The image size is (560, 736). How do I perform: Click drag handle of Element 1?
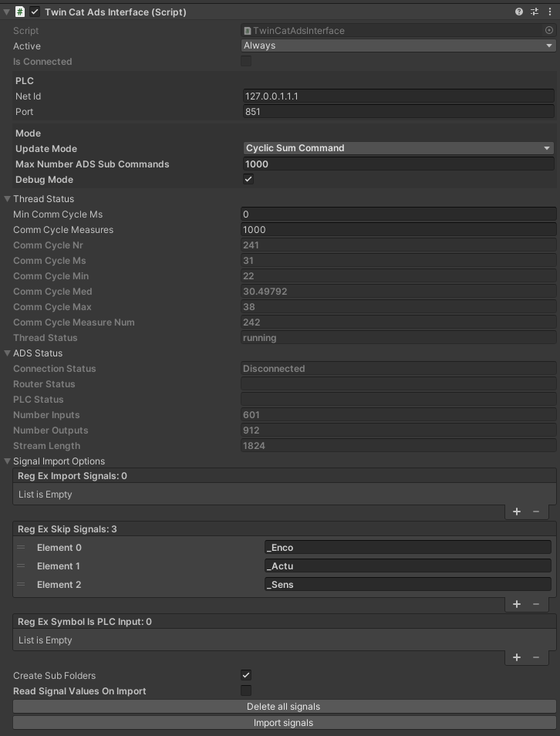point(21,566)
